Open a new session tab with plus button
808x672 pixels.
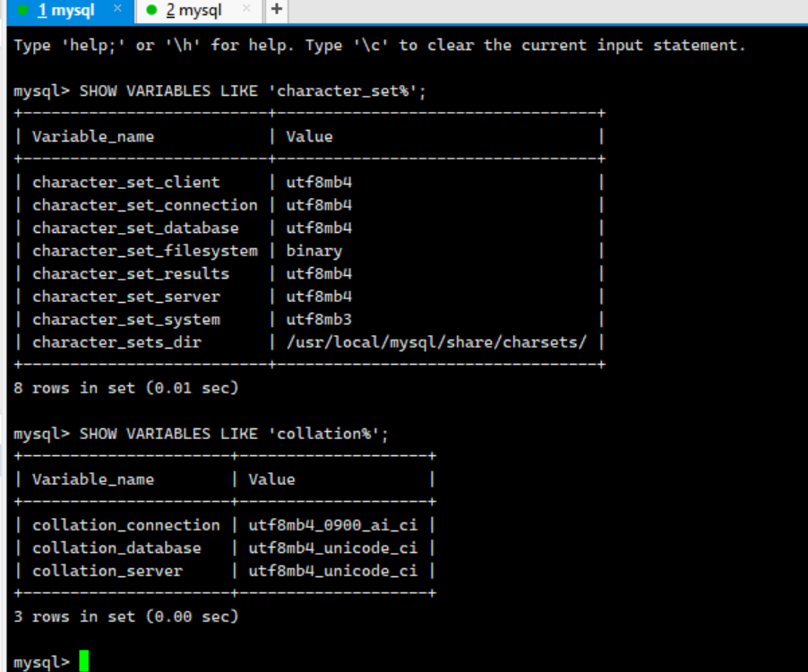277,10
